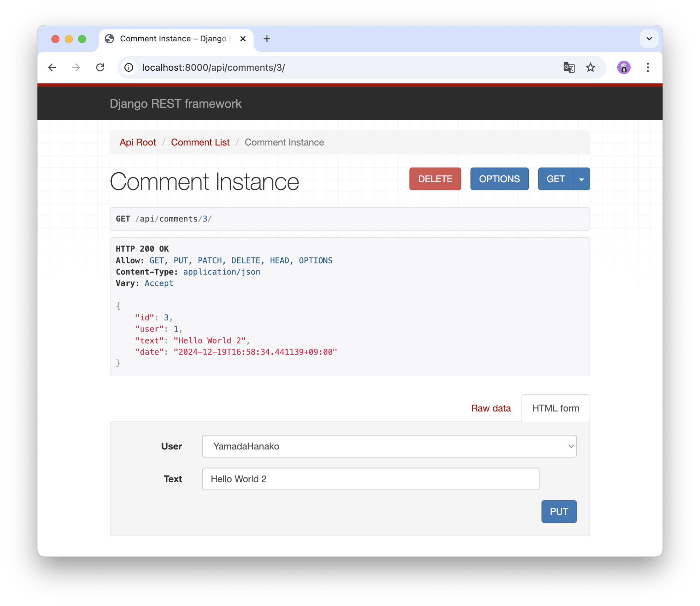Screen dimensions: 700x606
Task: Click the back navigation arrow
Action: coord(52,67)
